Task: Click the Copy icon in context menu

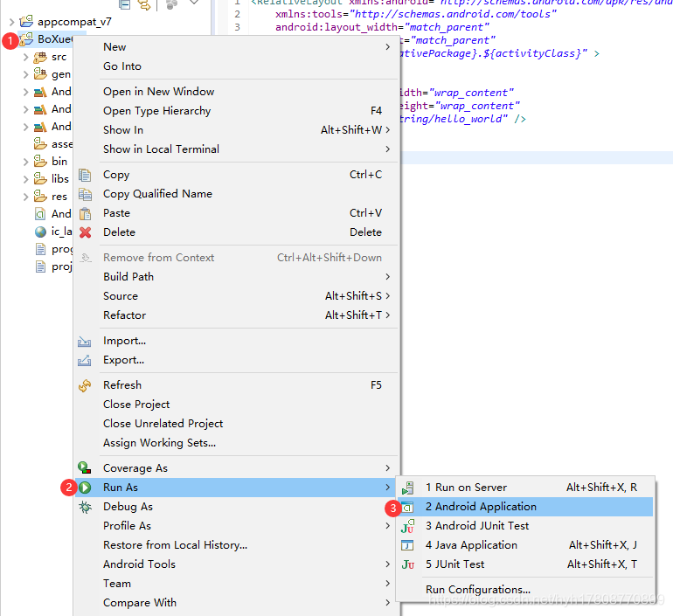Action: click(x=85, y=175)
